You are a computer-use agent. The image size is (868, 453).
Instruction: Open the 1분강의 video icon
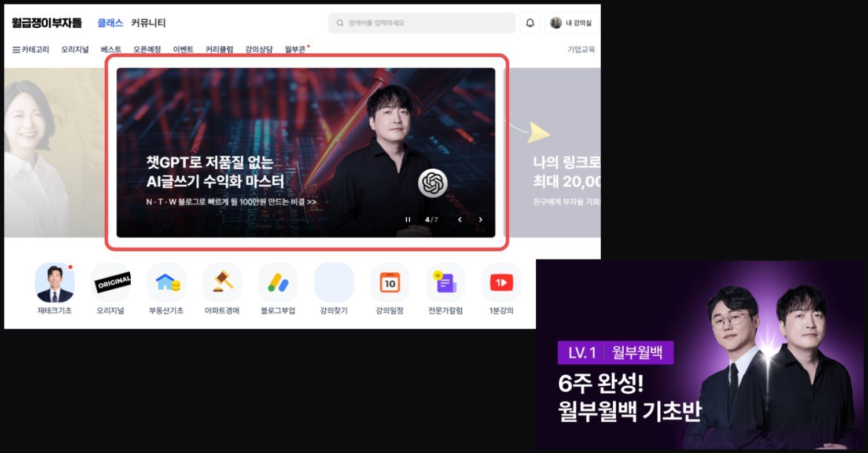click(501, 283)
